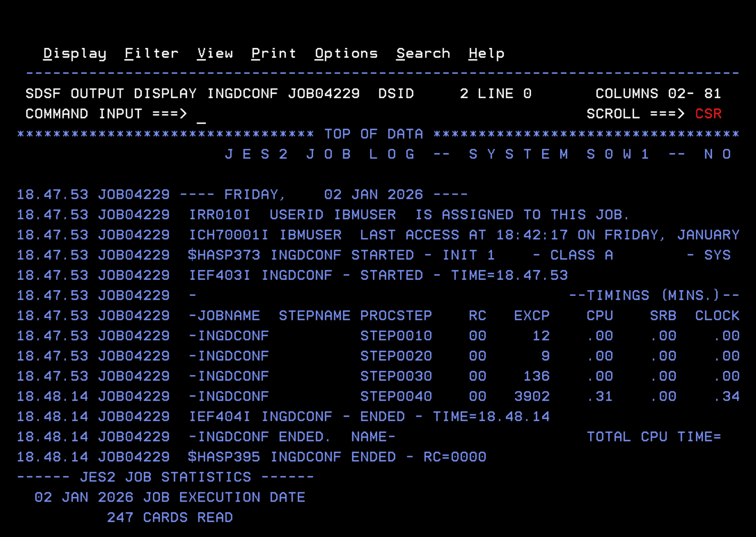Click the $HASP395 ENDED RC=0000 message
The height and width of the screenshot is (537, 756).
click(337, 457)
